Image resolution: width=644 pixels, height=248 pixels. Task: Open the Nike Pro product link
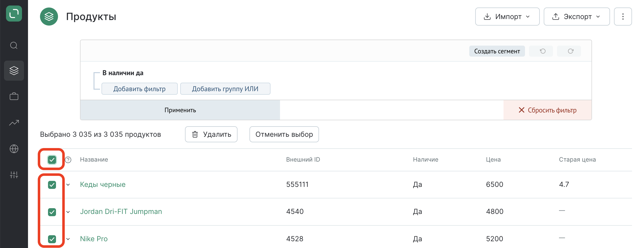[x=94, y=239]
